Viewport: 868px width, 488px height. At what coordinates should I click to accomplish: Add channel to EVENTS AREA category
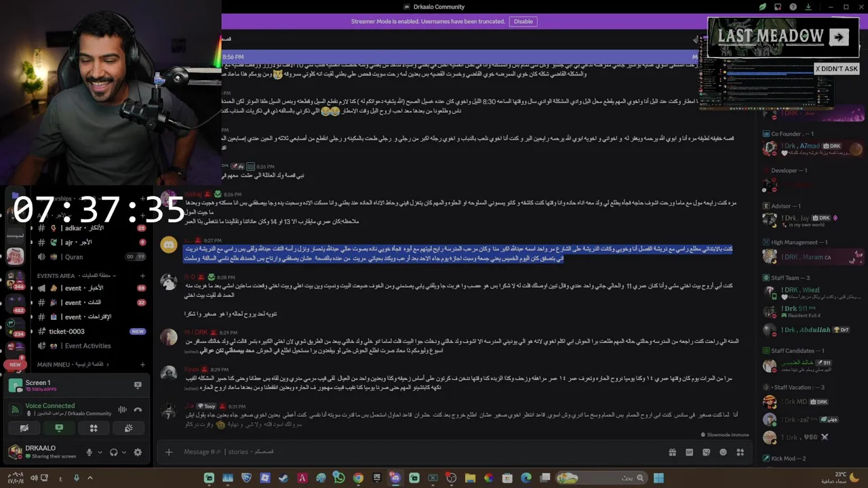(x=142, y=276)
